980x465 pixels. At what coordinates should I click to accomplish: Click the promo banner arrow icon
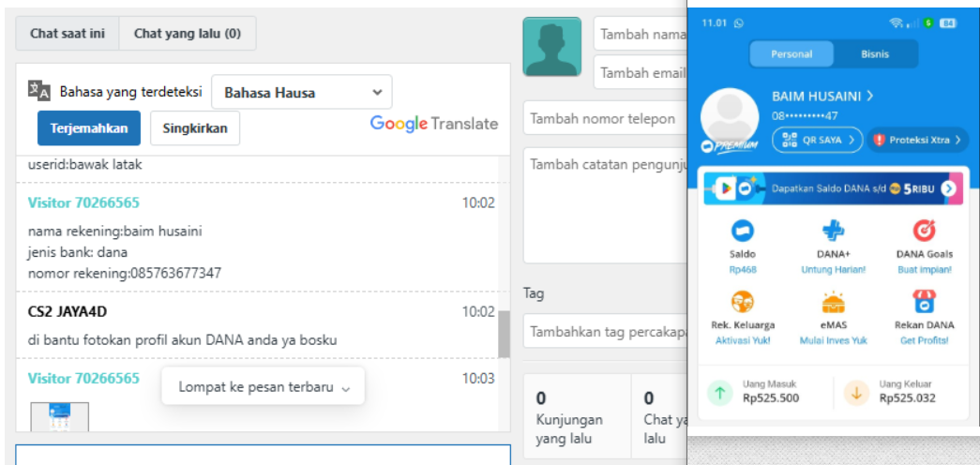949,188
